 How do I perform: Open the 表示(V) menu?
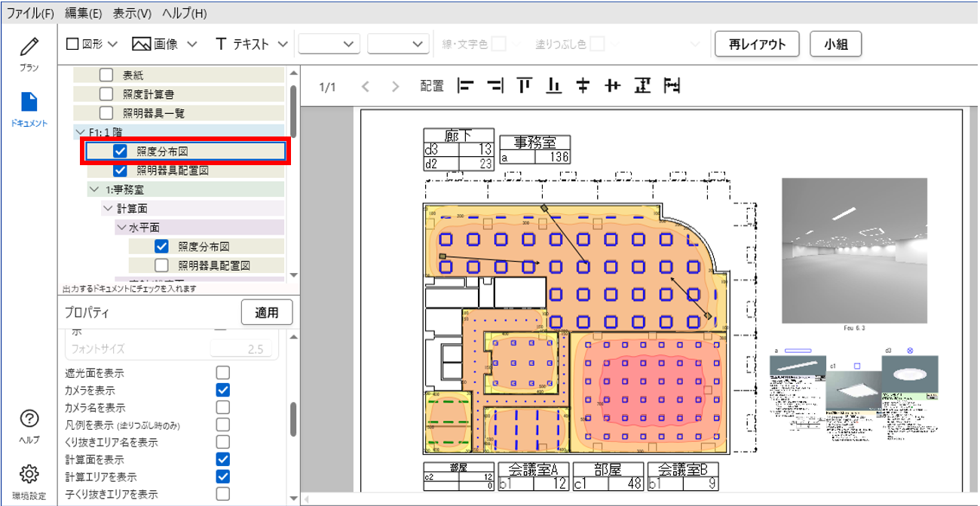132,14
